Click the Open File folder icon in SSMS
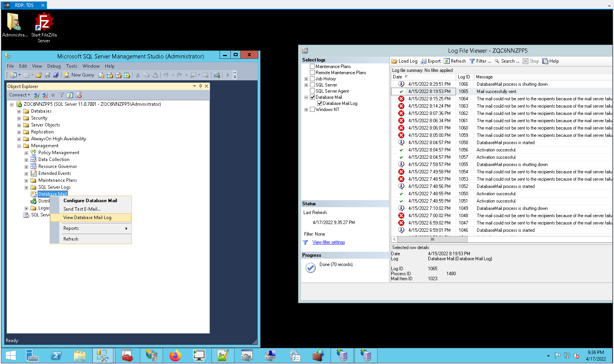The image size is (614, 364). (39, 75)
